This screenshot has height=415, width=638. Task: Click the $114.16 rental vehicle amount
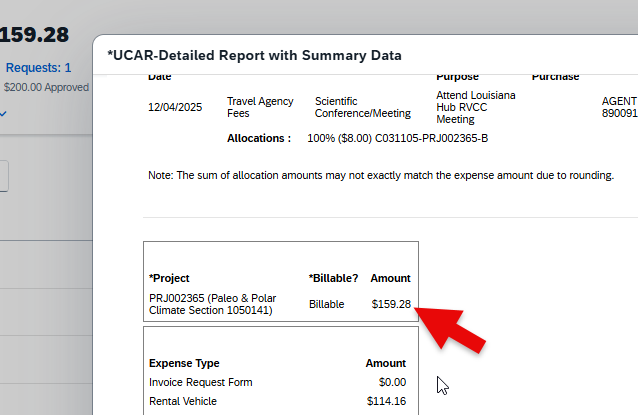click(386, 401)
